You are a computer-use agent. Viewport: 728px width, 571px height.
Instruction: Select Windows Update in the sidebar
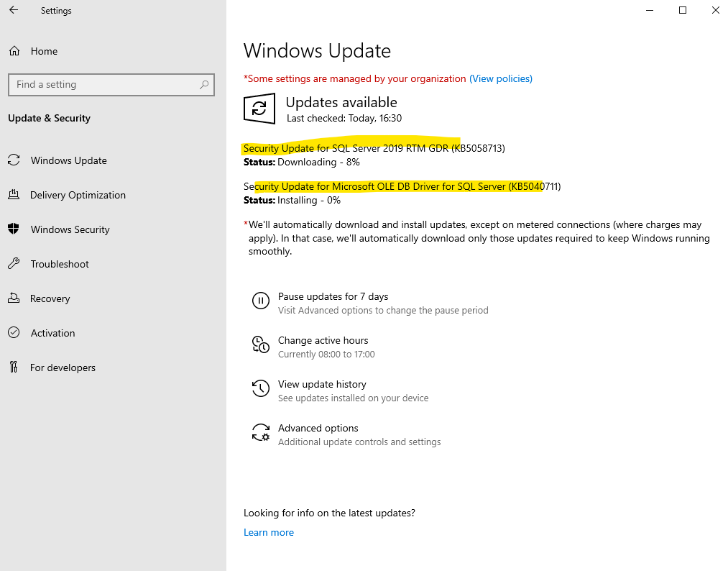coord(69,160)
